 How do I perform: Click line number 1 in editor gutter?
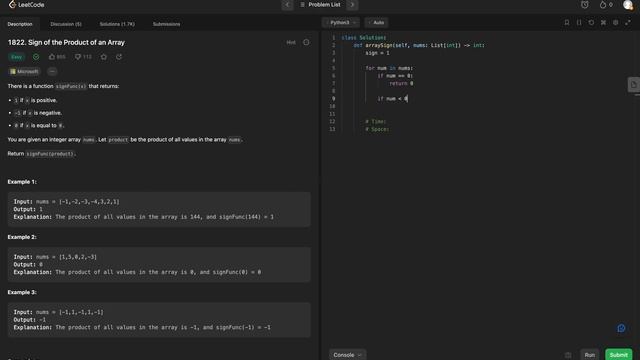tap(333, 38)
